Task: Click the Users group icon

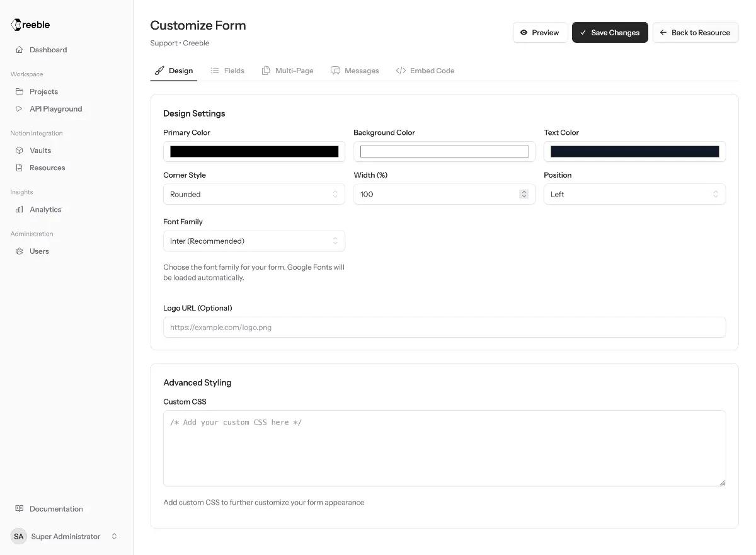Action: pyautogui.click(x=20, y=251)
